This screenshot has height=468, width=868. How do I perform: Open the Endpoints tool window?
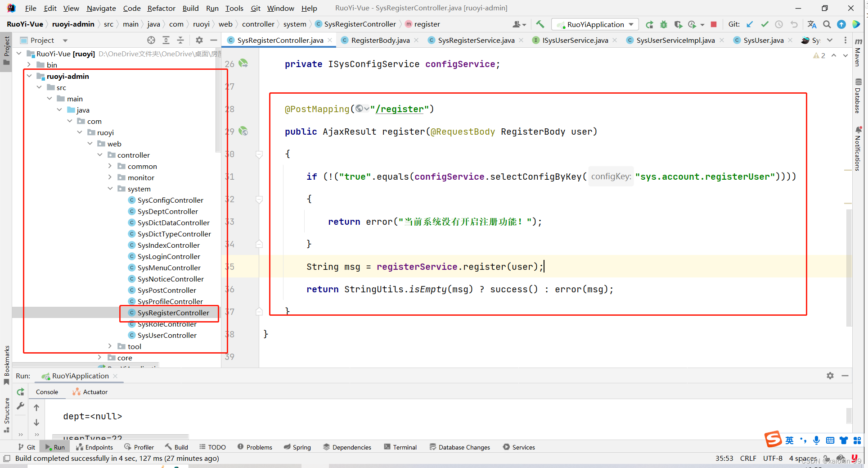[x=94, y=447]
